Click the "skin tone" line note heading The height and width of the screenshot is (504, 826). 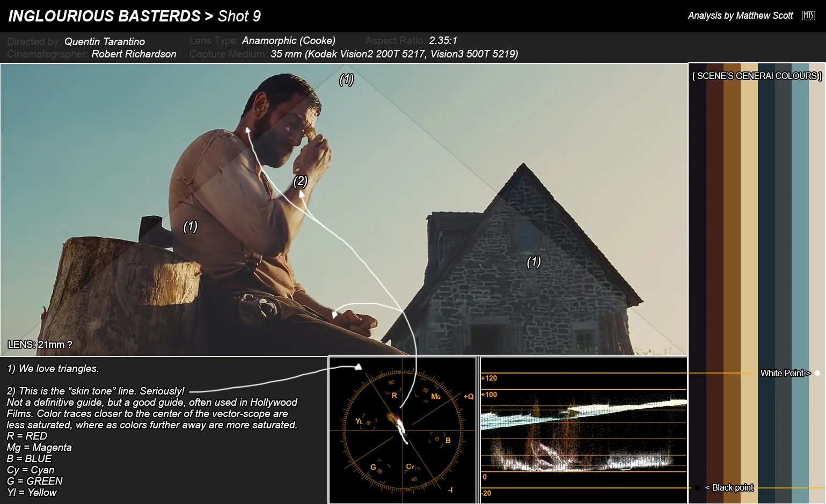click(96, 391)
